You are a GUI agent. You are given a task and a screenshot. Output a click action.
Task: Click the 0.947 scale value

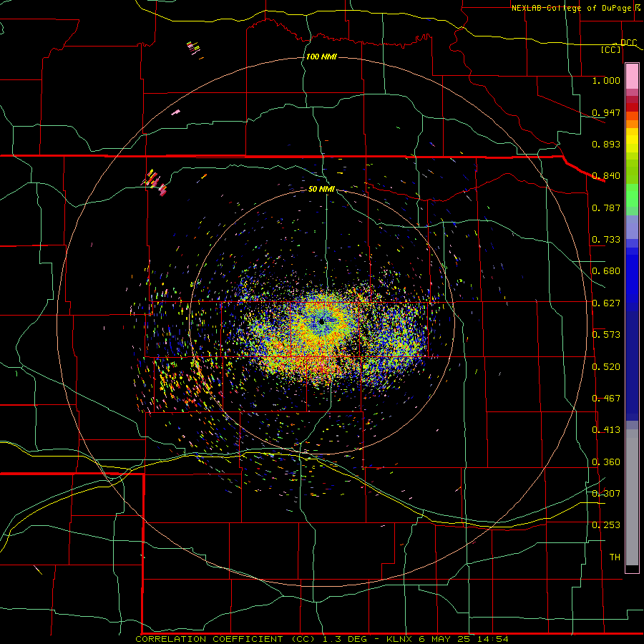pos(606,112)
